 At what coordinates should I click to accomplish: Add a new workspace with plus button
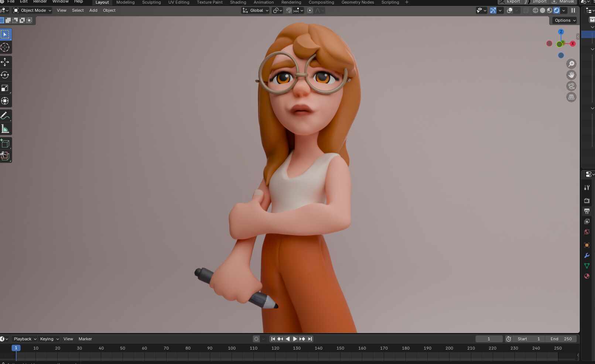[x=407, y=2]
